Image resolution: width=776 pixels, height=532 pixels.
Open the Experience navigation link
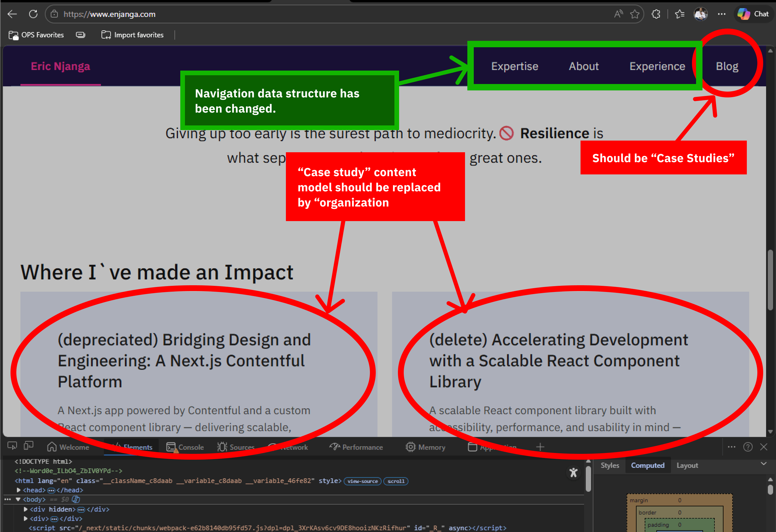coord(657,66)
